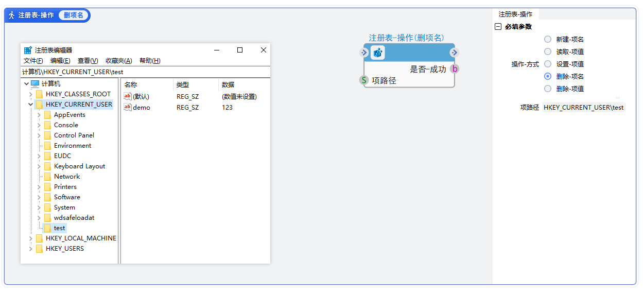Select the 新建-项名 radio option
Image resolution: width=644 pixels, height=294 pixels.
coord(548,39)
